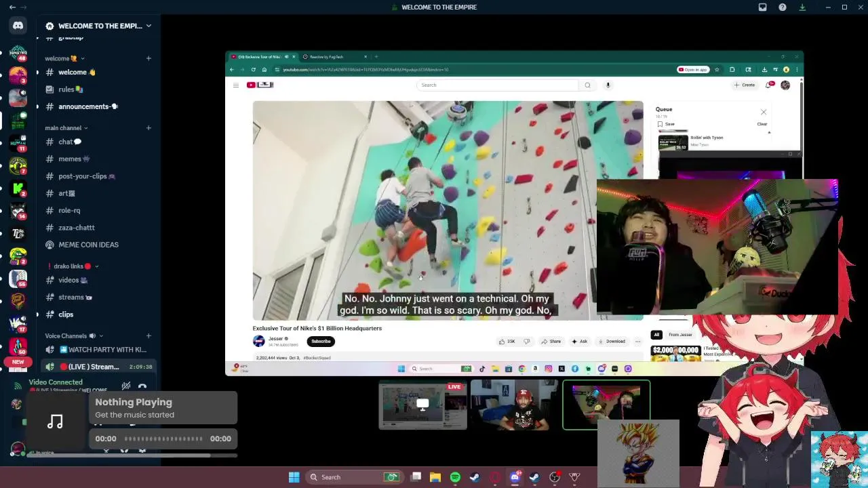This screenshot has width=868, height=488.
Task: Click the music player progress track
Action: (163, 439)
